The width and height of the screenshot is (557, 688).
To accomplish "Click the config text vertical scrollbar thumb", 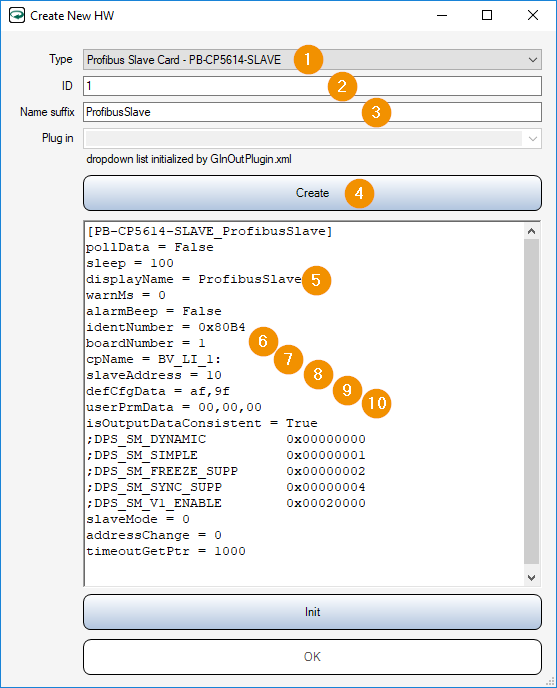I will (x=532, y=401).
